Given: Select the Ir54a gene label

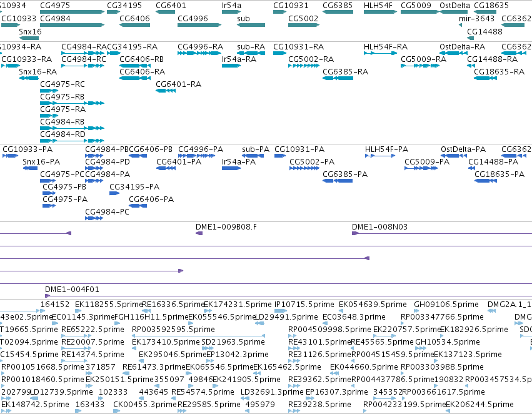Looking at the screenshot, I should click(x=231, y=6).
